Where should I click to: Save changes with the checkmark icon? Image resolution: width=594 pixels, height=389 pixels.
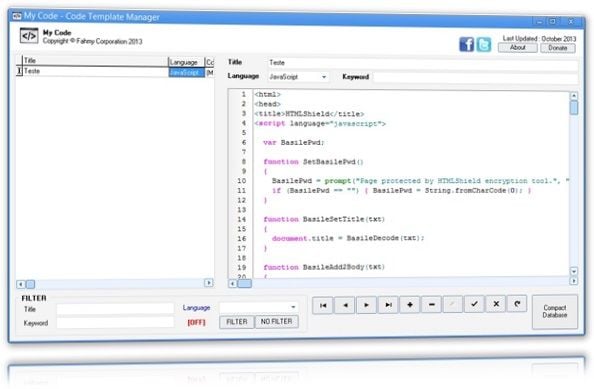(474, 304)
